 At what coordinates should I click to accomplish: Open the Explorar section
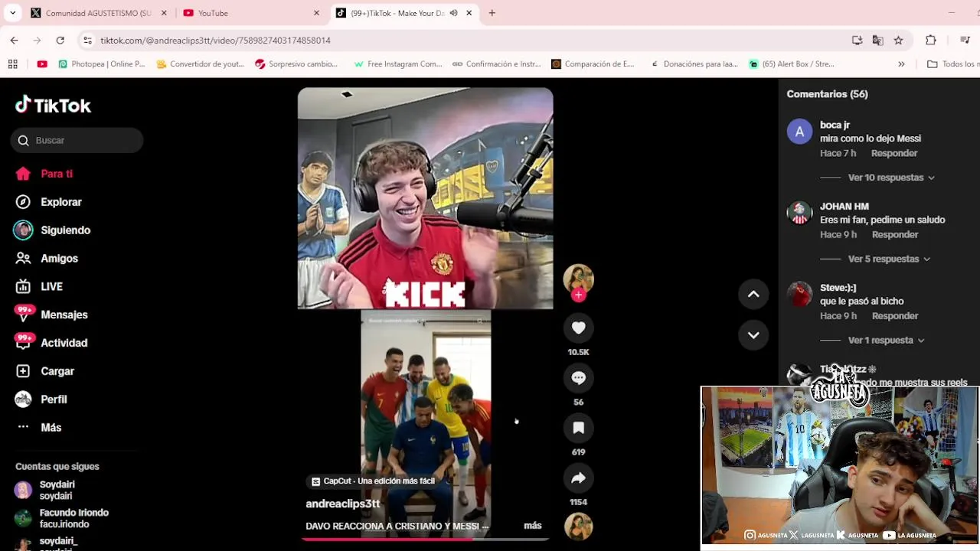(x=48, y=202)
